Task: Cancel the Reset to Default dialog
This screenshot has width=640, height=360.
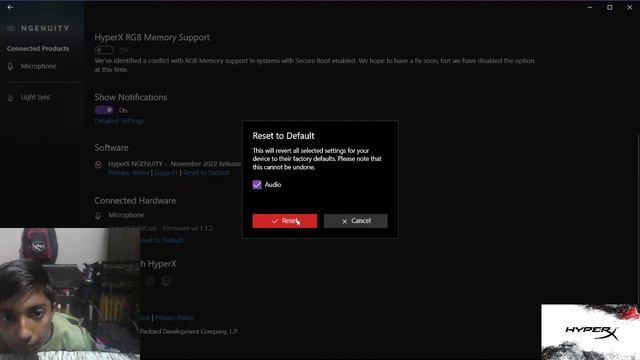Action: (356, 221)
